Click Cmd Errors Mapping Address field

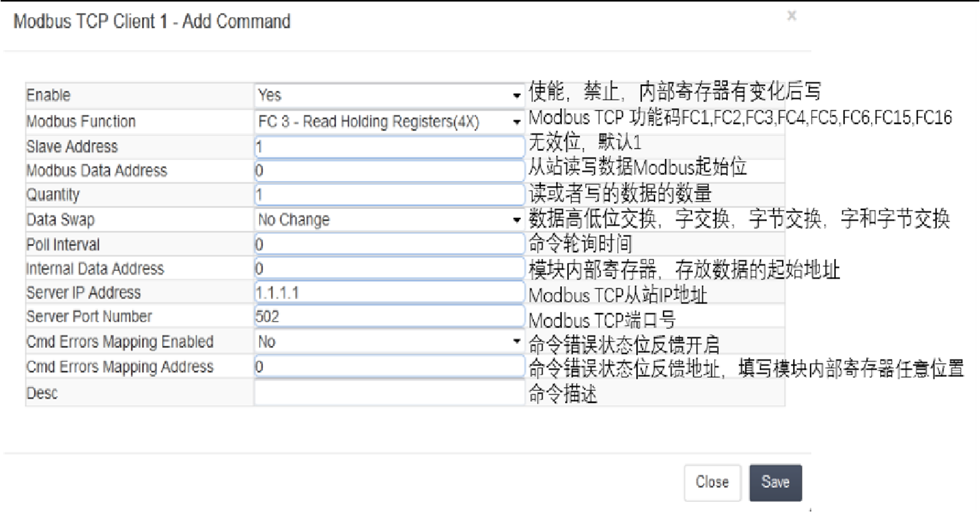coord(389,367)
